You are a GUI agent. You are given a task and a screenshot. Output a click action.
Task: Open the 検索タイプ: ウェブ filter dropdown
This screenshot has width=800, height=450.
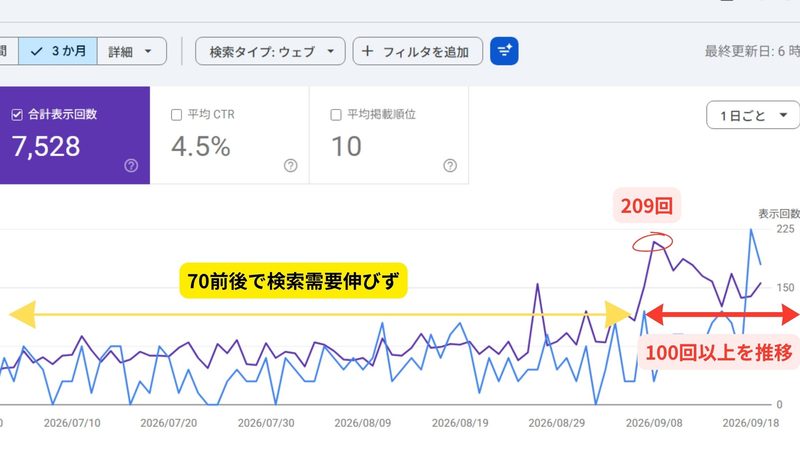click(x=270, y=51)
